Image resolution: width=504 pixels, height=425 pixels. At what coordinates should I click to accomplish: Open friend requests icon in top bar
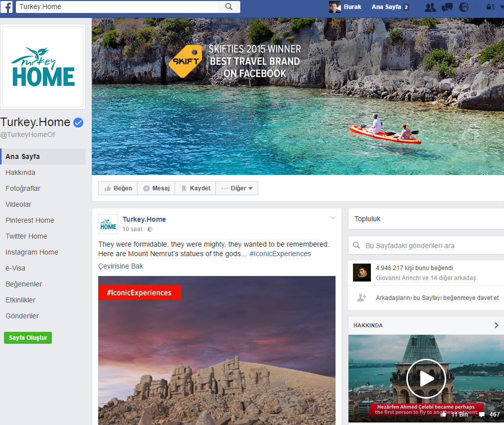pos(430,7)
